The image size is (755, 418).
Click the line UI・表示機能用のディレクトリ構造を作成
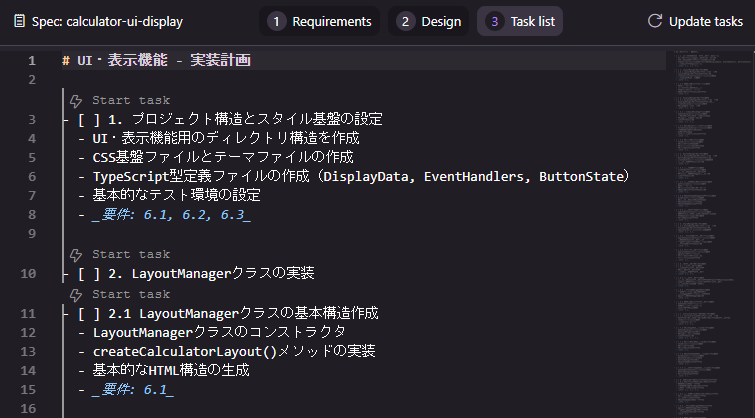[x=226, y=138]
